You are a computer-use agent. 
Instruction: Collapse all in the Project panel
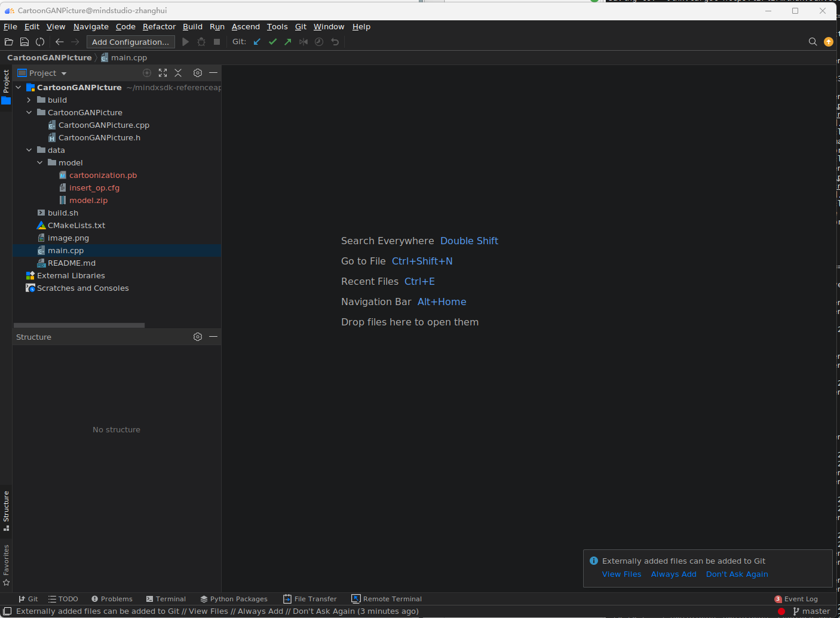tap(178, 73)
